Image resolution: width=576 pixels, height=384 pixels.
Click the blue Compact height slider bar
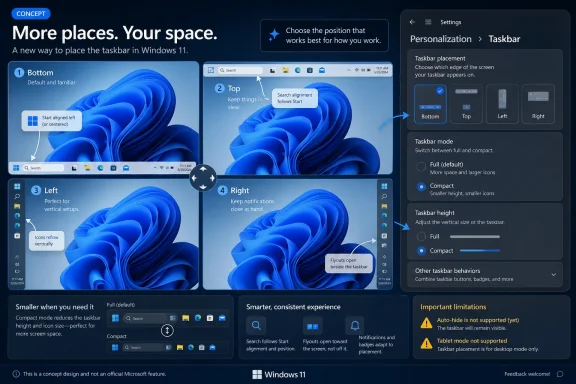coord(480,251)
